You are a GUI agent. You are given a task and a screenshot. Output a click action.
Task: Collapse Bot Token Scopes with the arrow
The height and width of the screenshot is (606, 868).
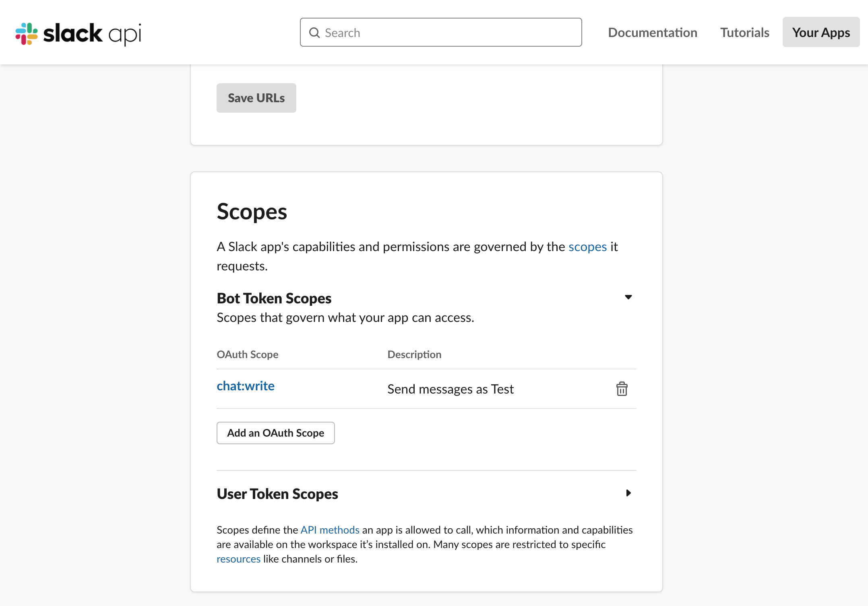tap(628, 297)
